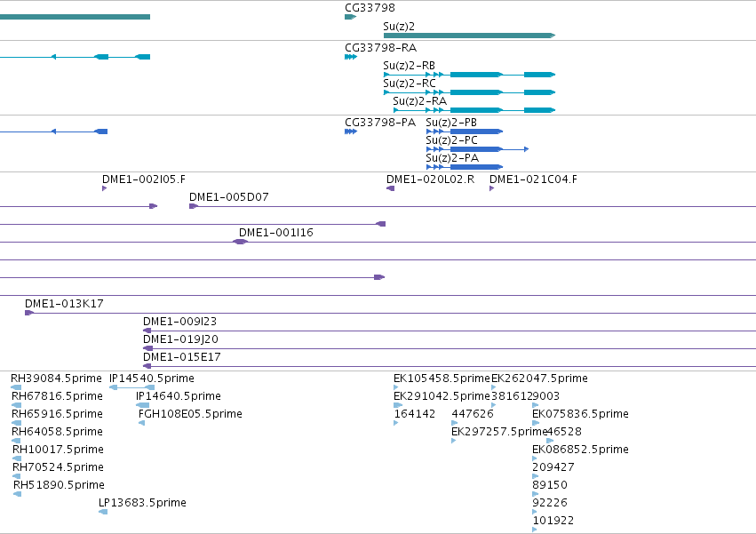Screen dimensions: 756x534
Task: Click the DME1-019J20 clone label
Action: (x=181, y=339)
